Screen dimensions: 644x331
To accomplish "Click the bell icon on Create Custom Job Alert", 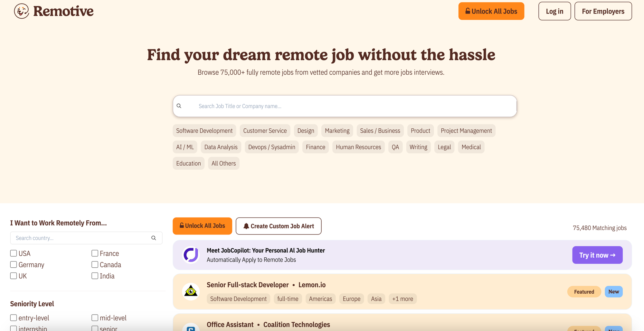I will 246,226.
